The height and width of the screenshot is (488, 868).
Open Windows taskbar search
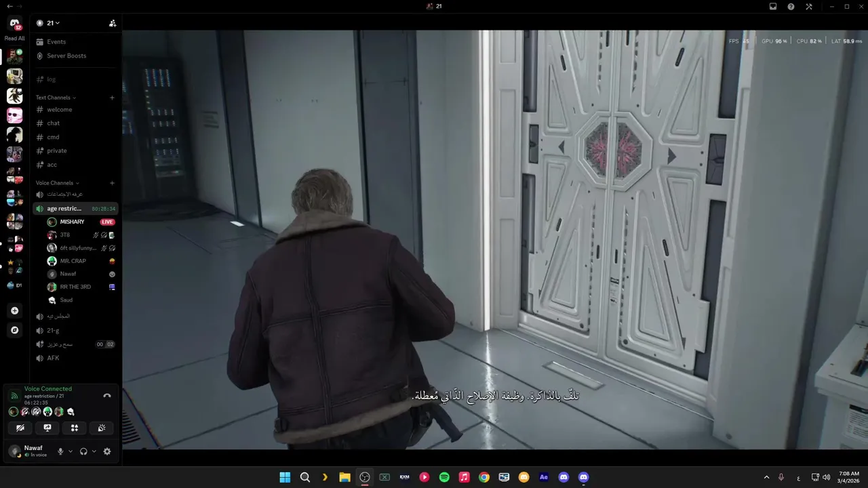pyautogui.click(x=305, y=477)
